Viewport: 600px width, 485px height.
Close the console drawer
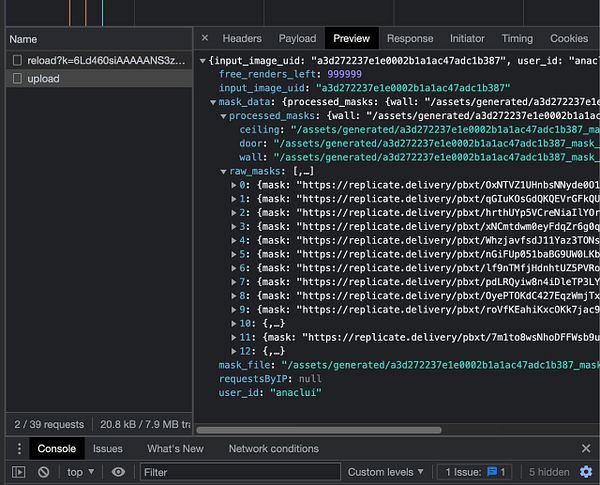click(x=586, y=449)
